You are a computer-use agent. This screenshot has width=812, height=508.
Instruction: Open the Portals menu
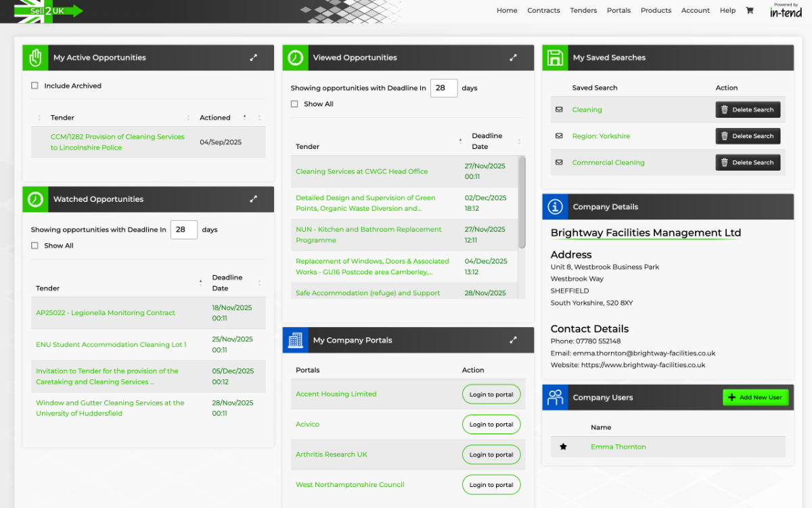[x=618, y=10]
